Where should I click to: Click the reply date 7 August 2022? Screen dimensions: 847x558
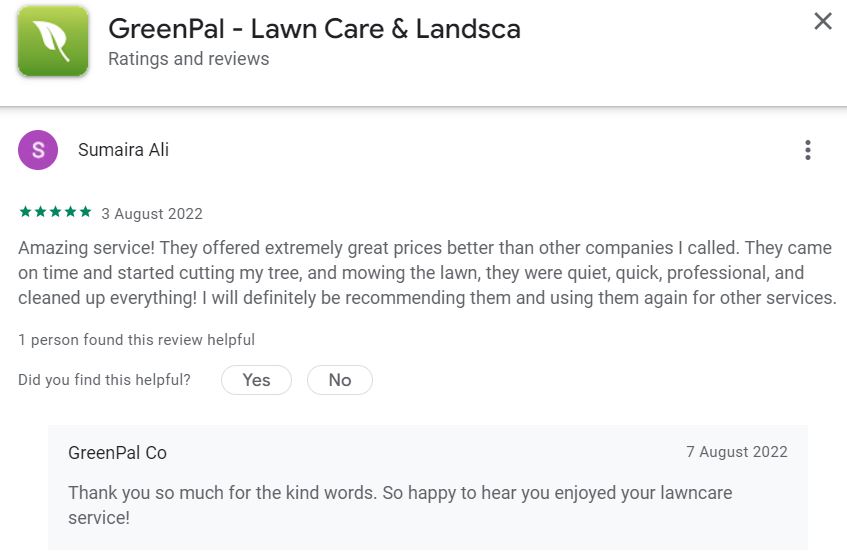(x=737, y=453)
